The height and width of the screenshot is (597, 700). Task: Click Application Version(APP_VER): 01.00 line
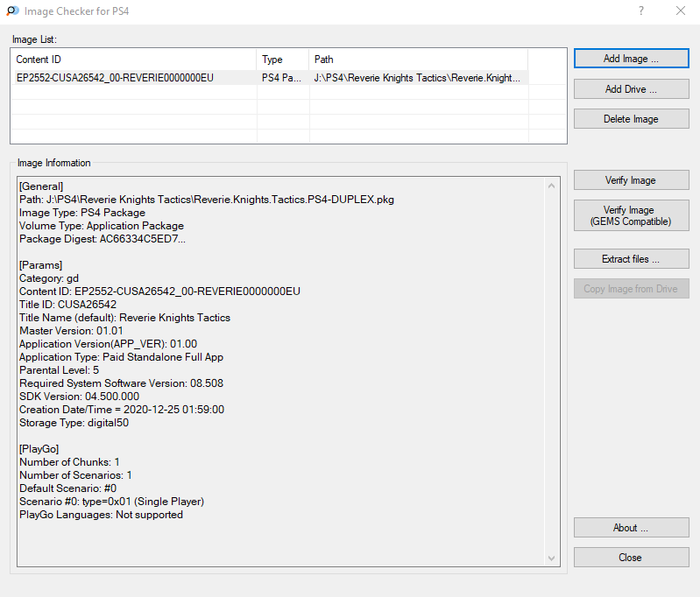tap(108, 344)
